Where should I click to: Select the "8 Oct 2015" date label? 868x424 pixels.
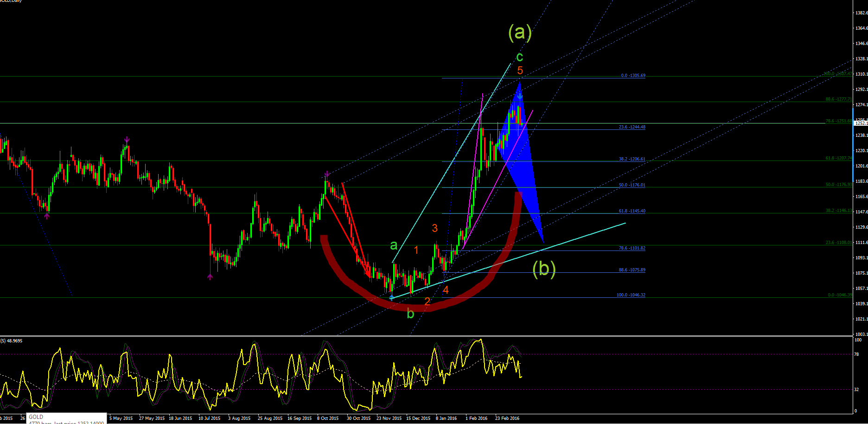click(x=328, y=418)
